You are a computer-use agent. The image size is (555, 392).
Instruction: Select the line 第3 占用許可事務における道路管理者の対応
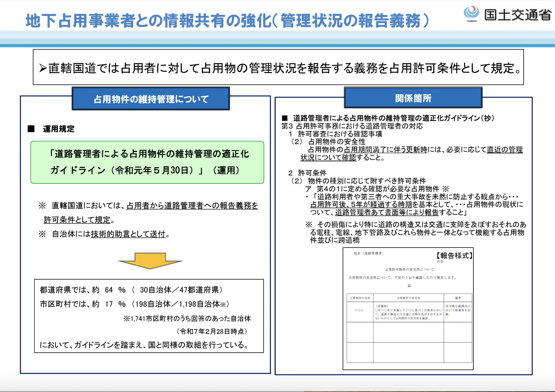352,126
